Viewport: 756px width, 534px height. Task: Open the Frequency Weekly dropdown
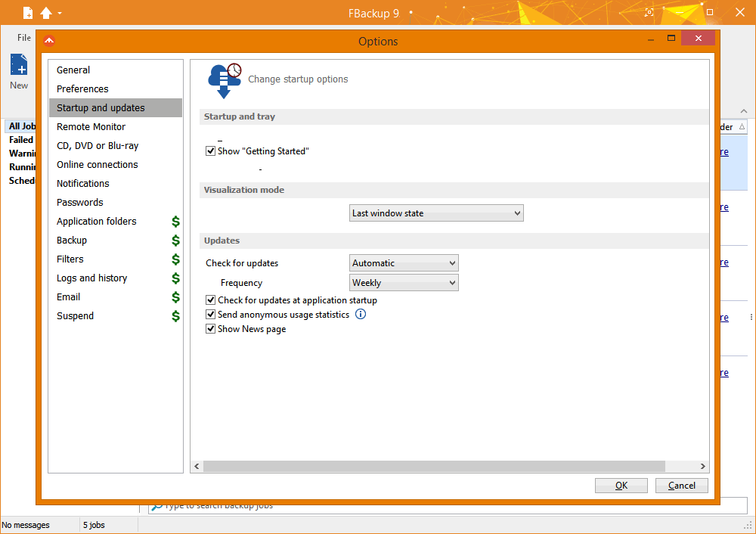(x=404, y=283)
